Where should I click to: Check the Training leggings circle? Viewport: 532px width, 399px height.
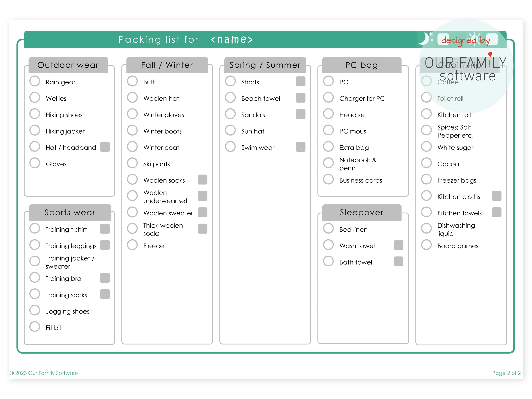pyautogui.click(x=35, y=245)
